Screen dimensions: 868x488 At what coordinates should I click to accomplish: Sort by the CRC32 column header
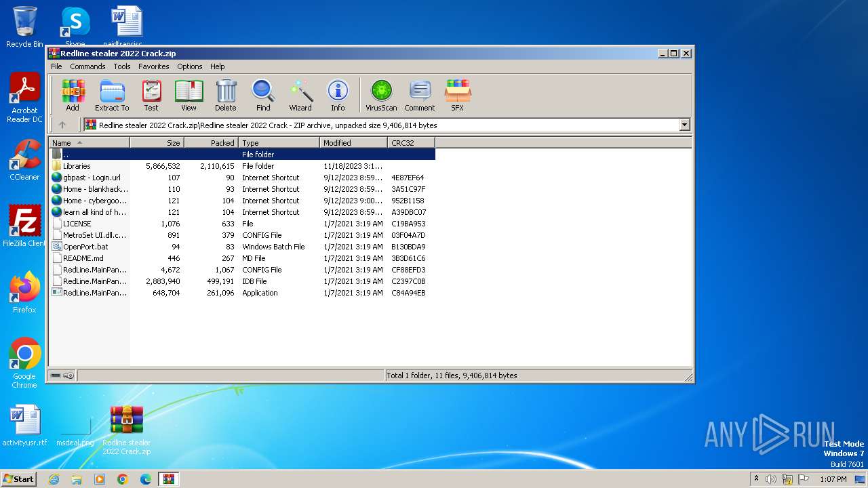point(411,142)
